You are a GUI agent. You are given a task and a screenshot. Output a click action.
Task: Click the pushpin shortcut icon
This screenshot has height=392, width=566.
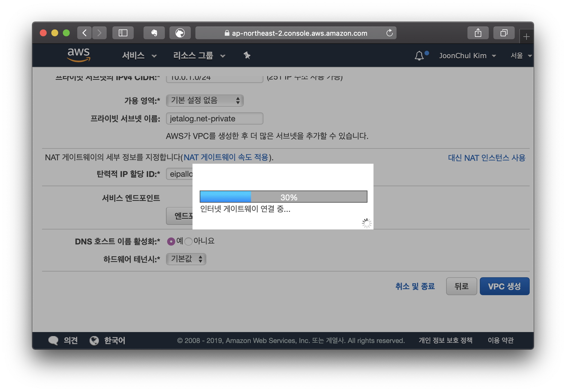[x=247, y=55]
